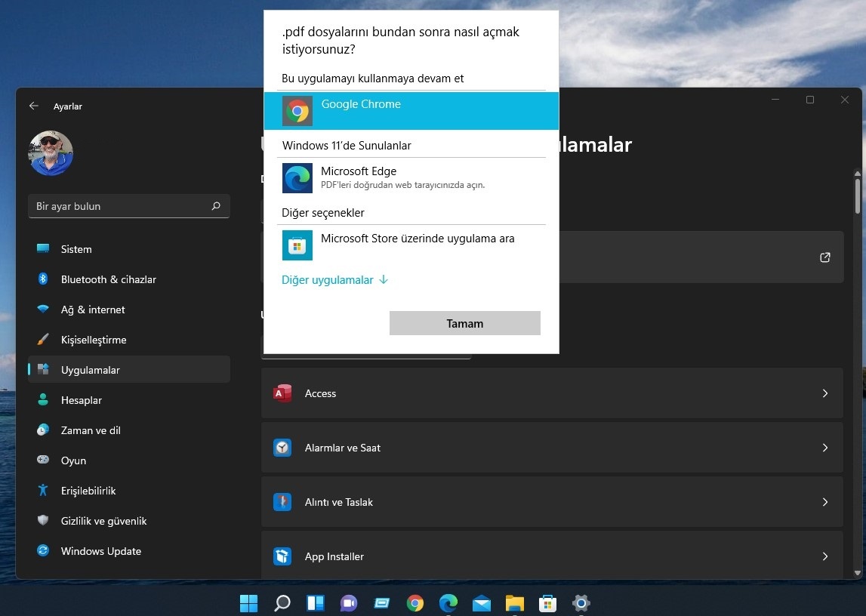Viewport: 866px width, 616px height.
Task: Open the Windows Start menu
Action: pyautogui.click(x=248, y=602)
